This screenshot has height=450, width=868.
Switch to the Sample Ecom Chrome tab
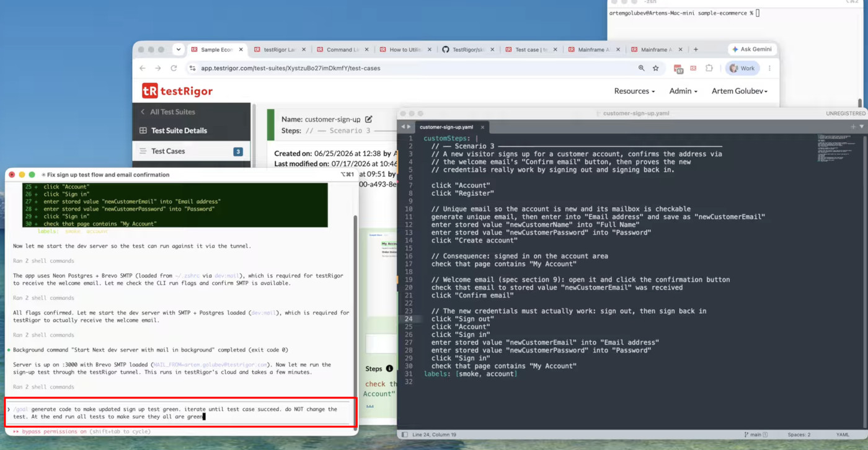pos(217,50)
